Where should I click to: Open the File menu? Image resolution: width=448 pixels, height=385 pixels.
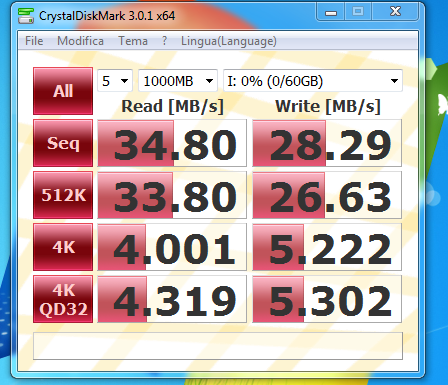click(x=34, y=41)
